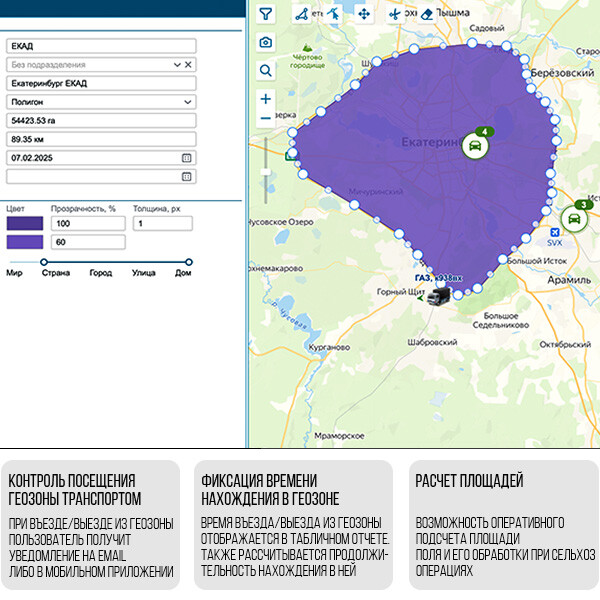This screenshot has height=600, width=600.
Task: Open the calendar for date 07.02.2025
Action: coord(187,158)
